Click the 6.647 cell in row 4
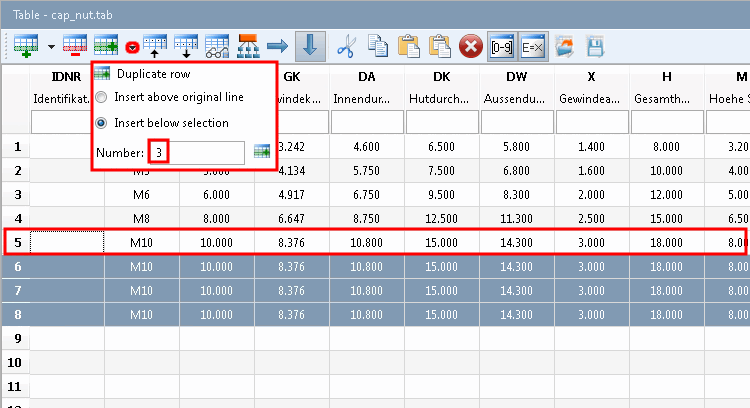 292,219
